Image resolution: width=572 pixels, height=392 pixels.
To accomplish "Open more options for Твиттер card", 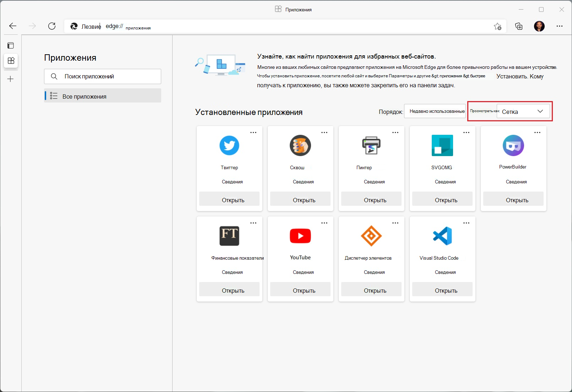I will pos(253,132).
